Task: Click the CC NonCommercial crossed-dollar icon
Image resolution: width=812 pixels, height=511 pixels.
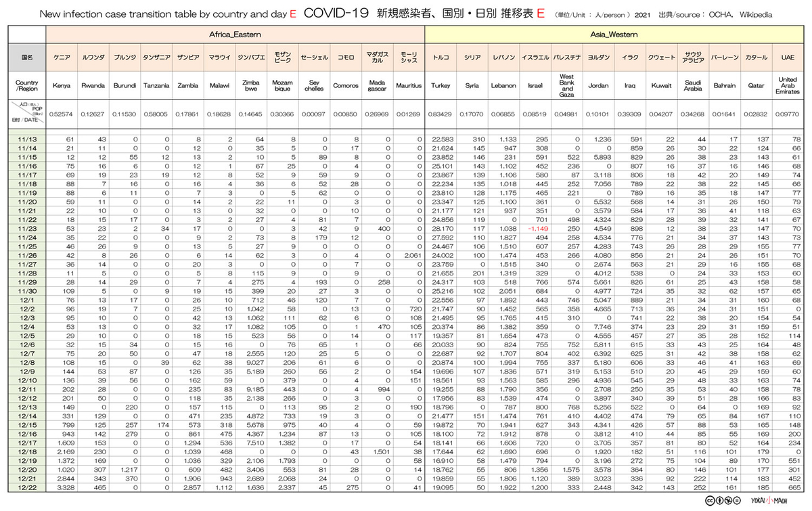Action: click(x=727, y=502)
